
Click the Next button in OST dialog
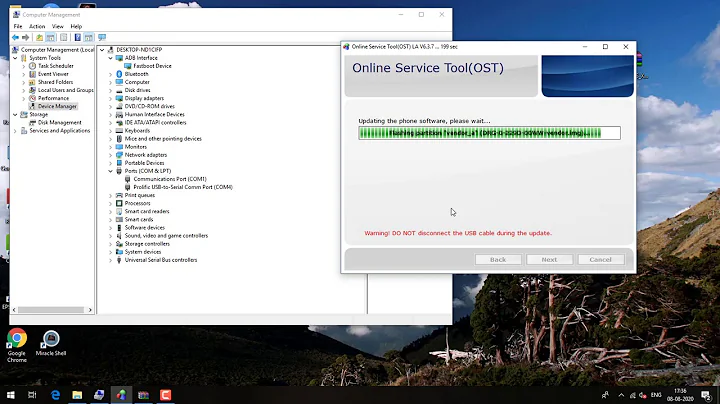tap(549, 259)
